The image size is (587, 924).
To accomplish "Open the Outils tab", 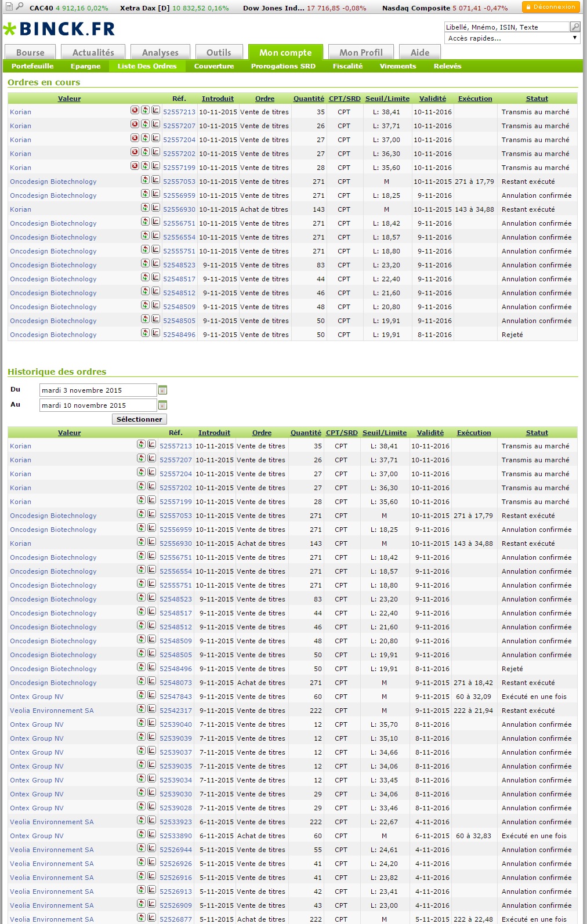I will [219, 52].
